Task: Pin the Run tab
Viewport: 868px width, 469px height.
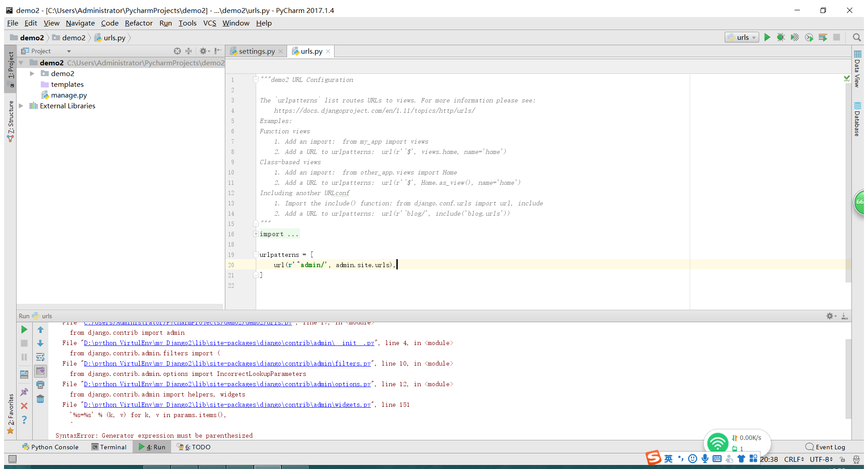Action: pos(24,392)
